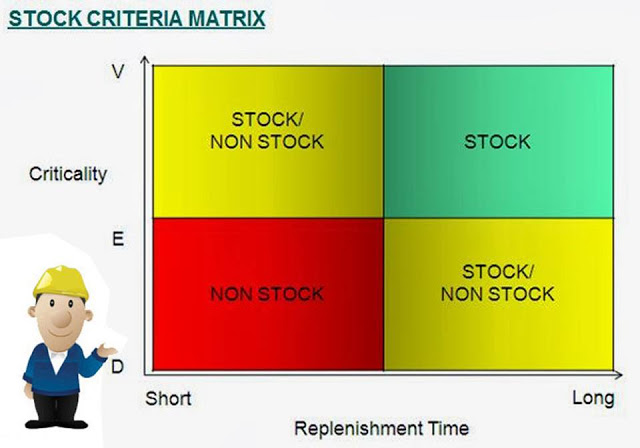Click the Long label below the matrix
The width and height of the screenshot is (640, 448).
click(593, 398)
